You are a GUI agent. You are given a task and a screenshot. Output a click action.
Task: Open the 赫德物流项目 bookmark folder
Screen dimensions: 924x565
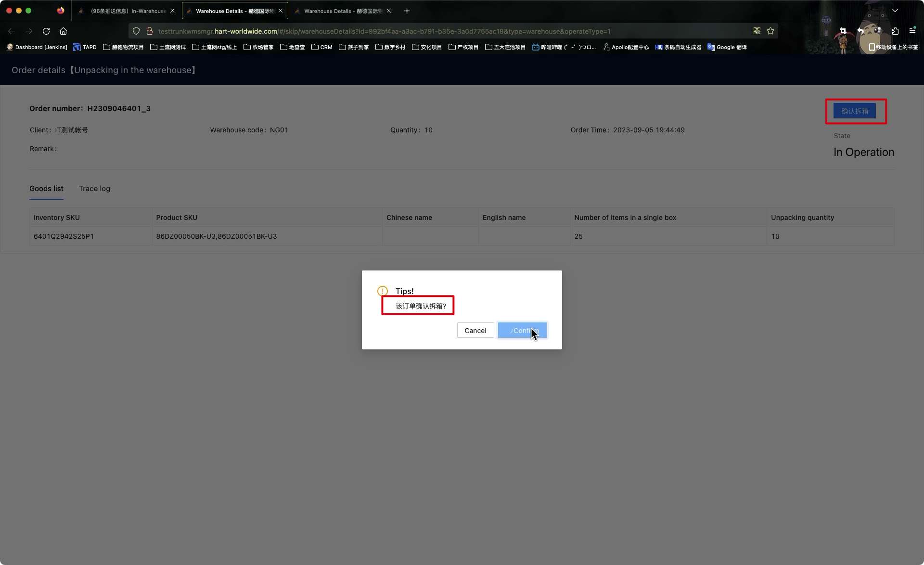point(123,47)
